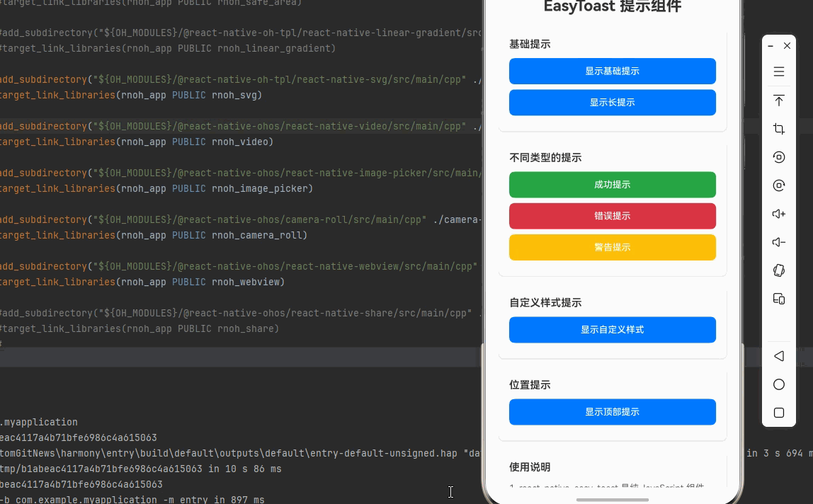Screen dimensions: 813x504
Task: Click the camera-roll add_subdirectory line
Action: coord(241,220)
